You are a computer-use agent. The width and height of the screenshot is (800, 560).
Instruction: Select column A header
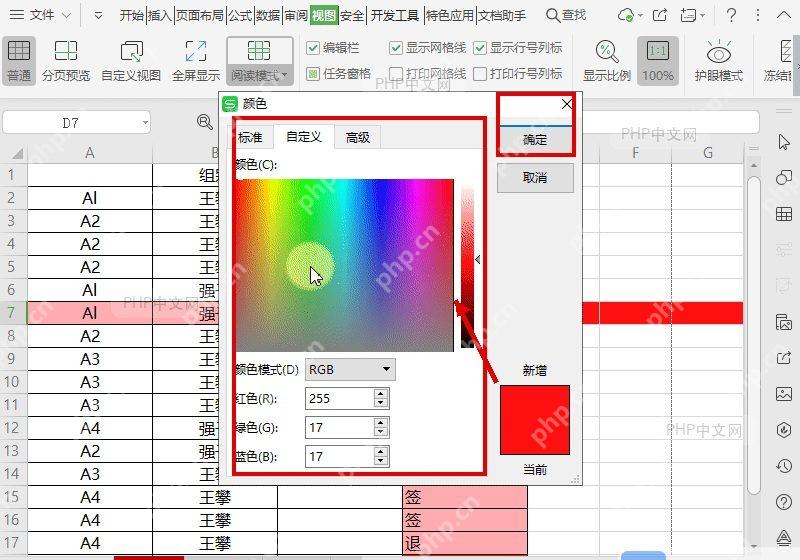(x=90, y=152)
